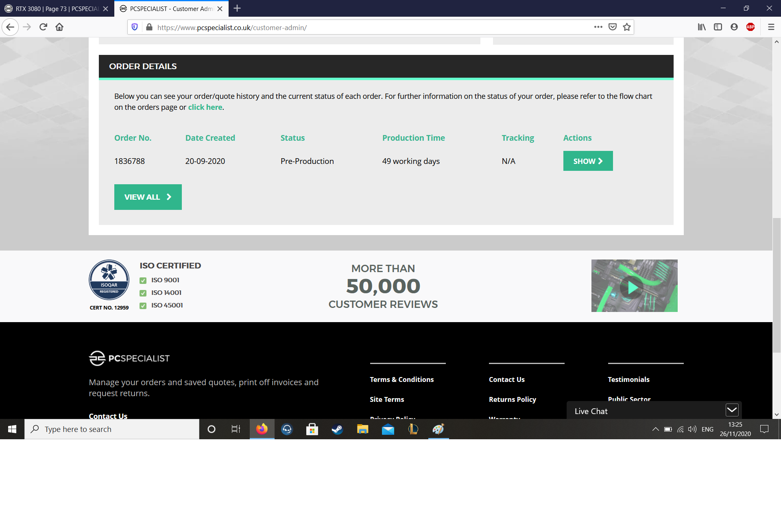Screen dimensions: 781x532
Task: Click the page vertical scrollbar thumb
Action: click(x=777, y=285)
